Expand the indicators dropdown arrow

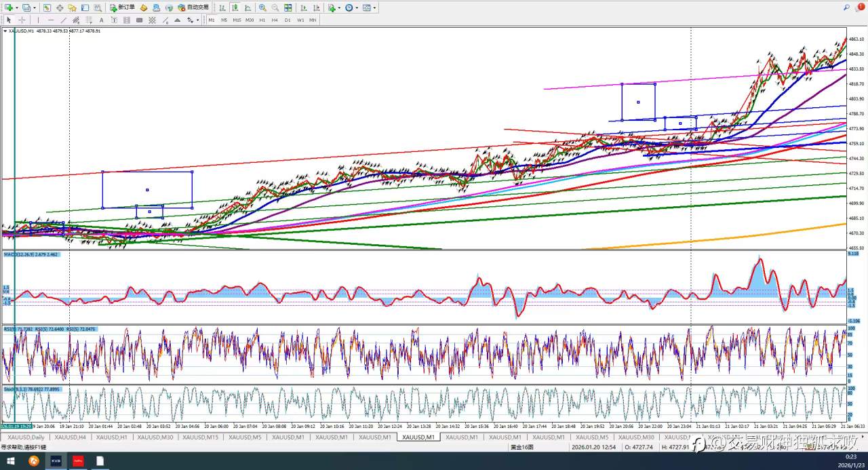pyautogui.click(x=339, y=7)
